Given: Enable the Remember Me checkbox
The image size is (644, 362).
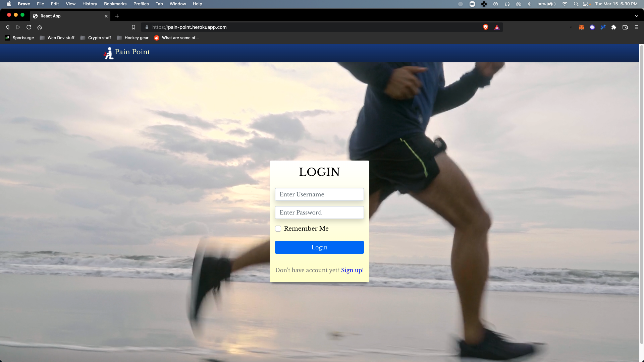Looking at the screenshot, I should (x=278, y=229).
